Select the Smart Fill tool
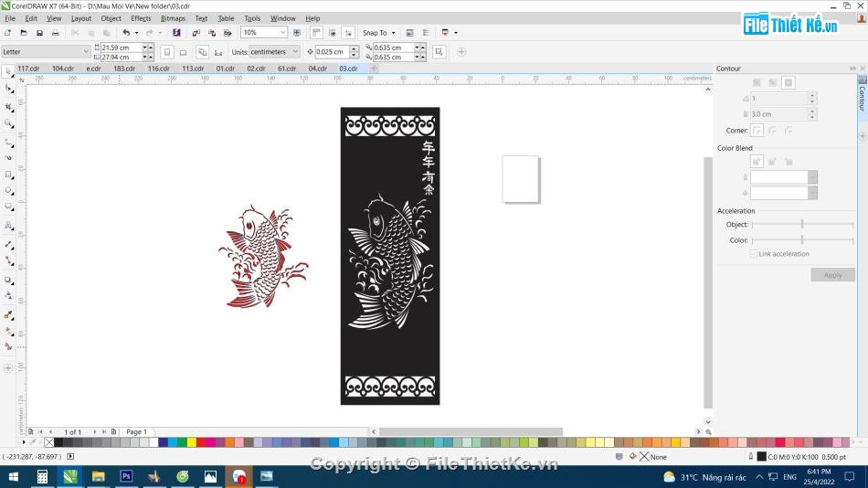Viewport: 868px width, 488px height. click(x=8, y=346)
